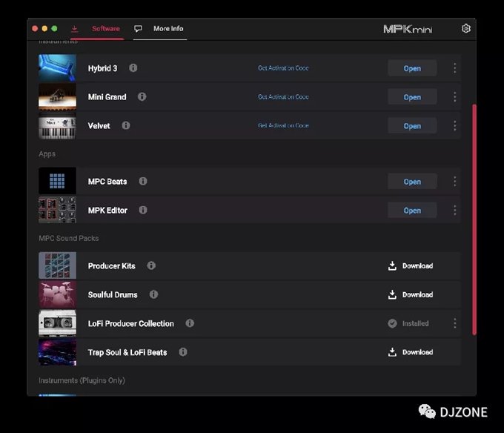Open more options for Mini Grand

click(454, 97)
